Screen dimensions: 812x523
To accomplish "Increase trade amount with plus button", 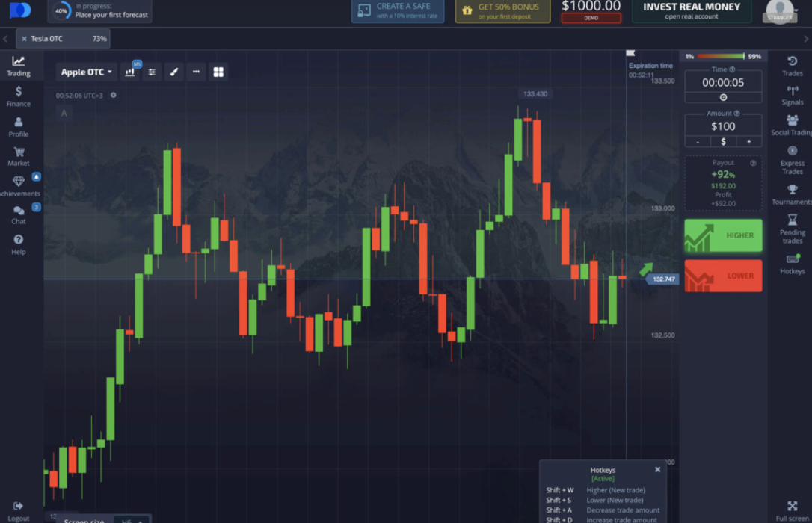I will [x=748, y=141].
